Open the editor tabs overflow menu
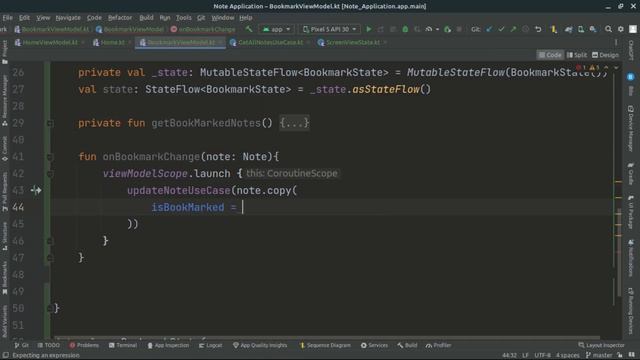Image resolution: width=640 pixels, height=360 pixels. (x=616, y=42)
